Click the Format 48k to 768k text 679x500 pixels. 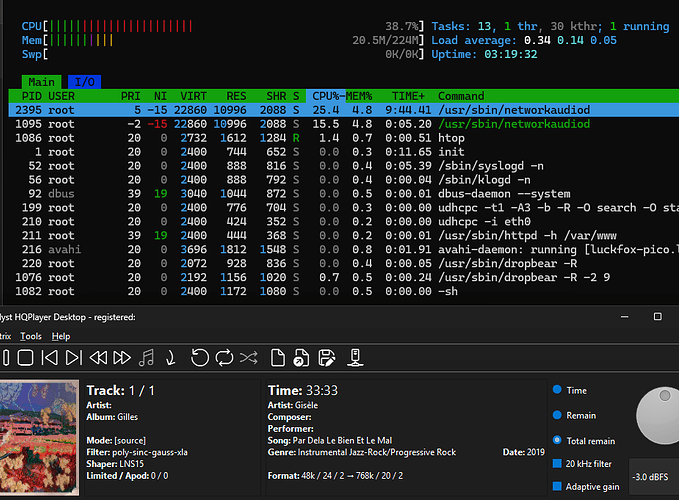tap(335, 475)
